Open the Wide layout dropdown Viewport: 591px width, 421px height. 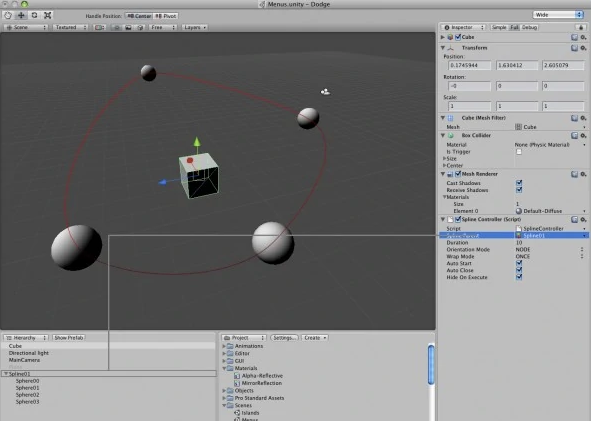click(558, 15)
